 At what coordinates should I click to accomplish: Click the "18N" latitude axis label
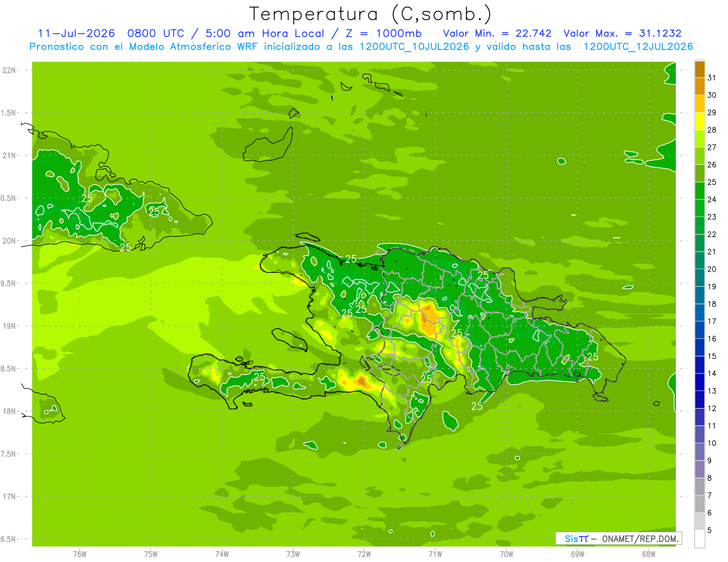(x=10, y=411)
